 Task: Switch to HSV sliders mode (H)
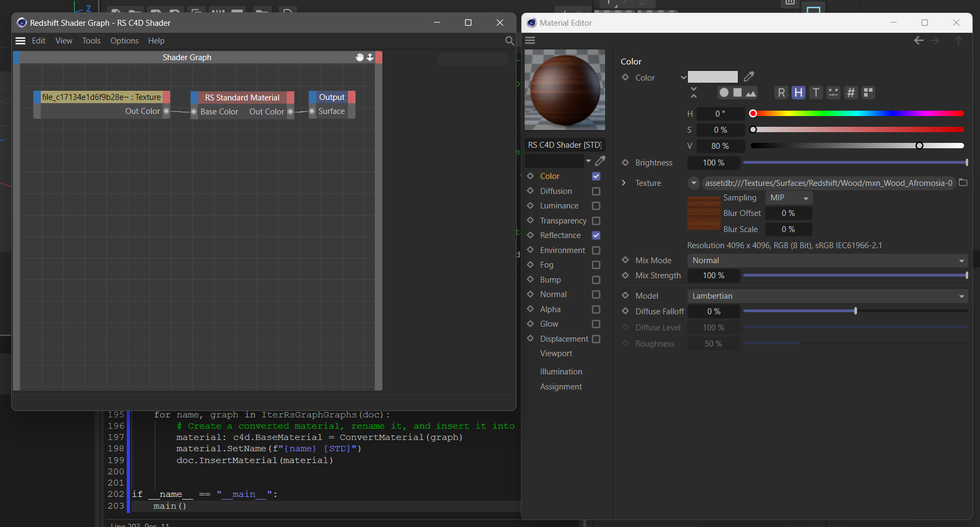pyautogui.click(x=798, y=92)
